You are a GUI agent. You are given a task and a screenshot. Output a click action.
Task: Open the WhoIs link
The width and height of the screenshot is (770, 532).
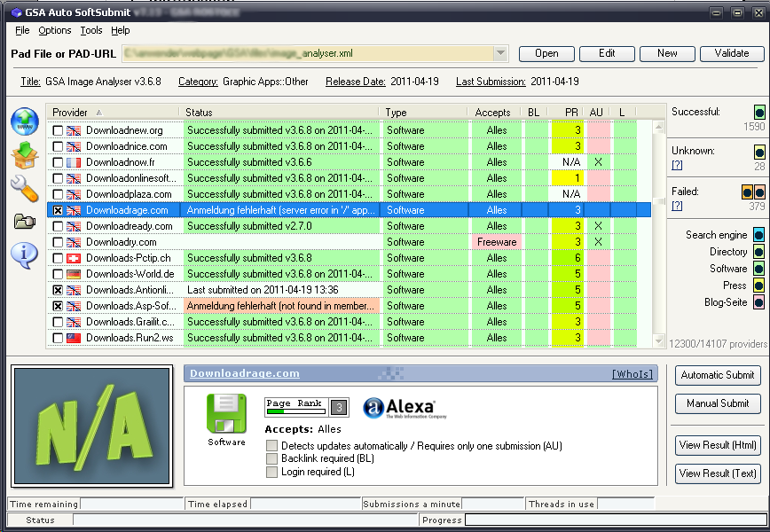click(632, 374)
